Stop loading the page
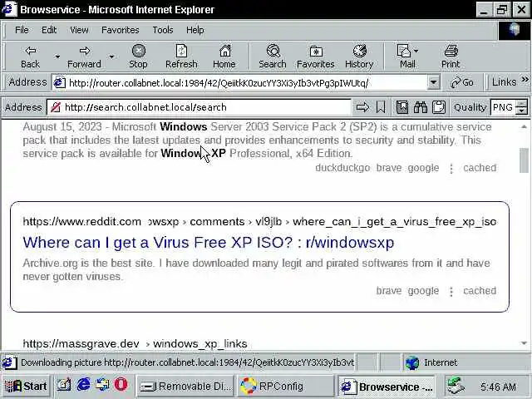This screenshot has height=399, width=532. (138, 57)
